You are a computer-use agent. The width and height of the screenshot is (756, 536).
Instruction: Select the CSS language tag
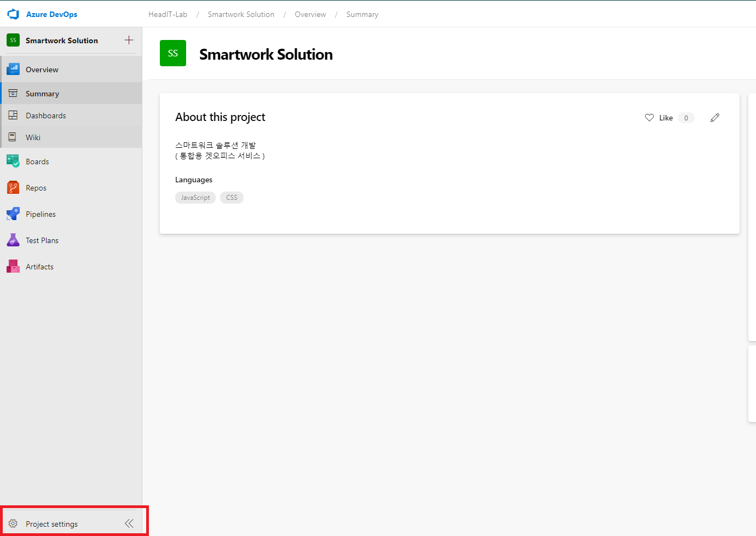(232, 198)
